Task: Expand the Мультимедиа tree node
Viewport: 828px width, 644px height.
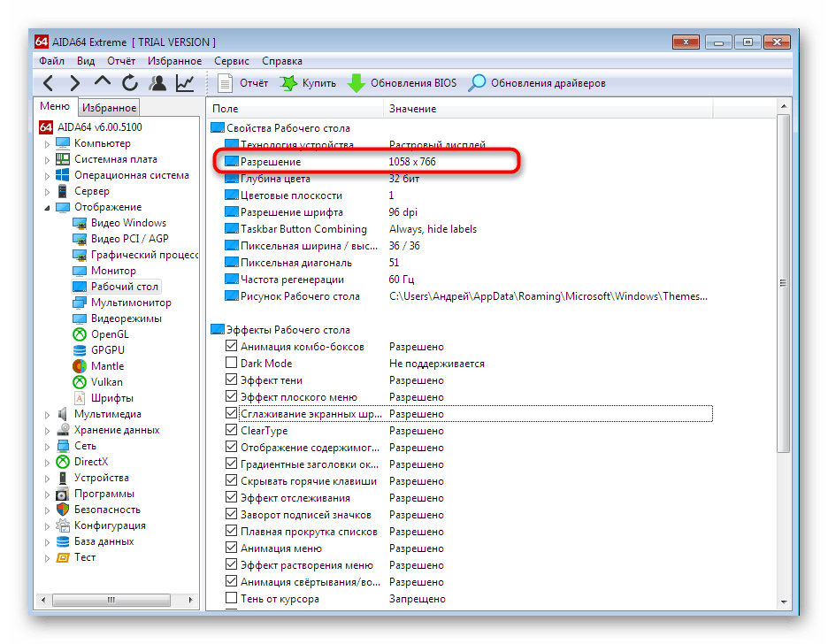Action: tap(47, 415)
